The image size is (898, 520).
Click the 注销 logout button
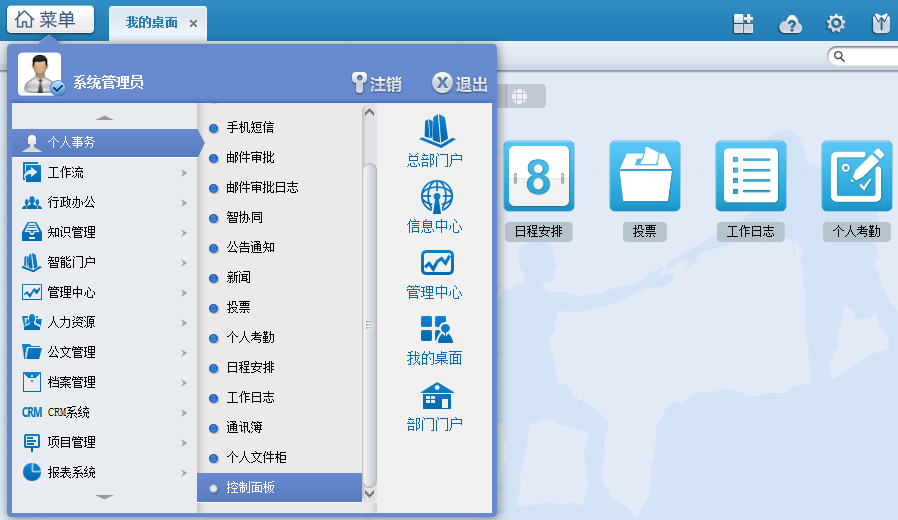pos(376,84)
